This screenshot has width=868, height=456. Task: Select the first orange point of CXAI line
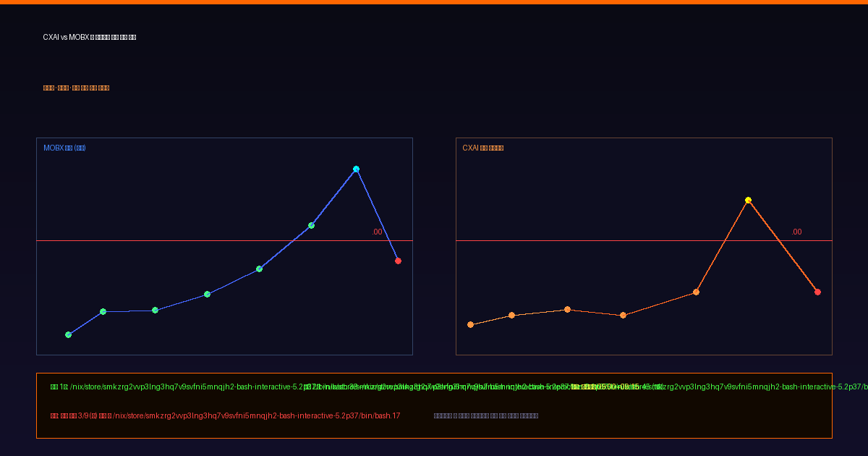coord(470,324)
